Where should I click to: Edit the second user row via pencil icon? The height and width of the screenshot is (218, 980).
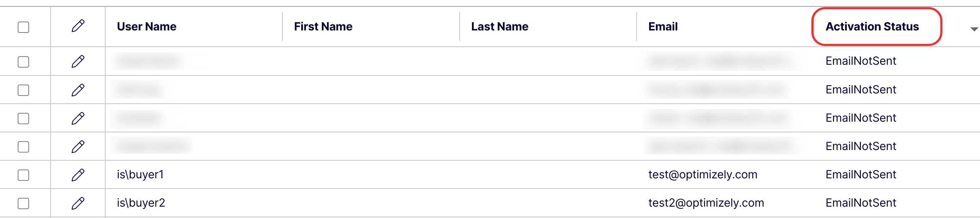[x=78, y=90]
